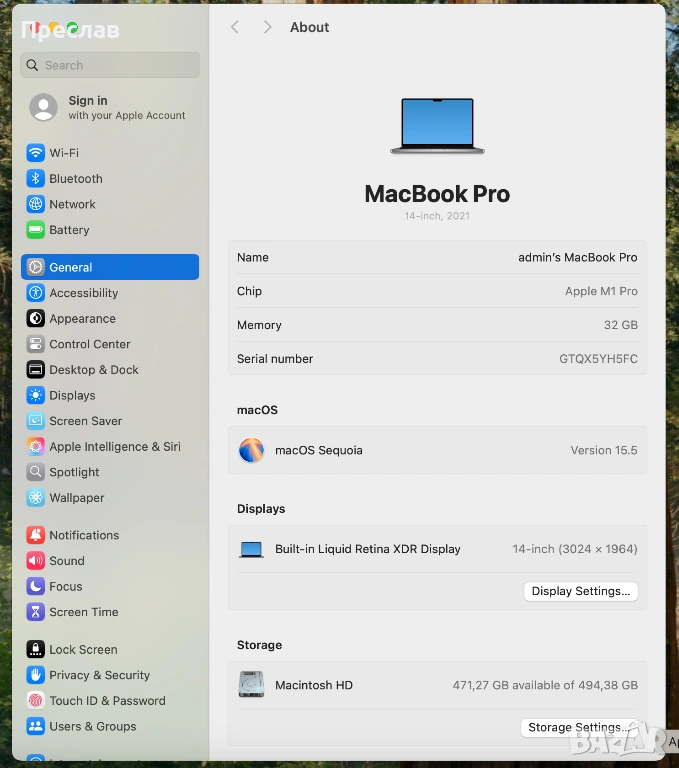Click the Apple Intelligence & Siri icon
Screen dimensions: 679x768
point(36,447)
